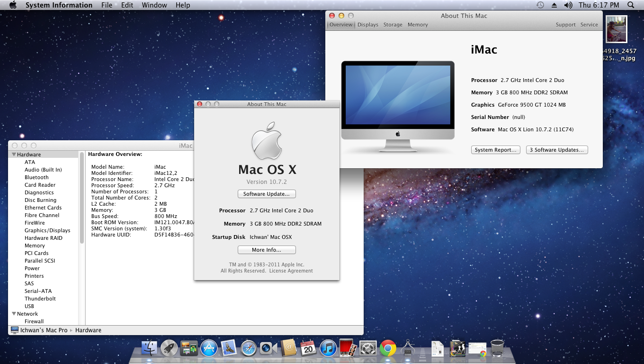The height and width of the screenshot is (364, 644).
Task: Click Ichwan's Mac Pro in path bar
Action: (x=44, y=330)
